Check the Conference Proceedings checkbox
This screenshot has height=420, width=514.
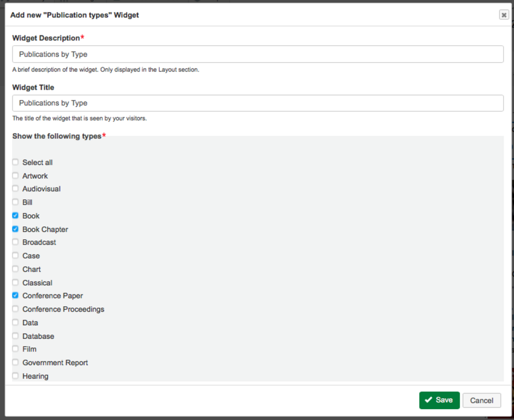tap(15, 309)
